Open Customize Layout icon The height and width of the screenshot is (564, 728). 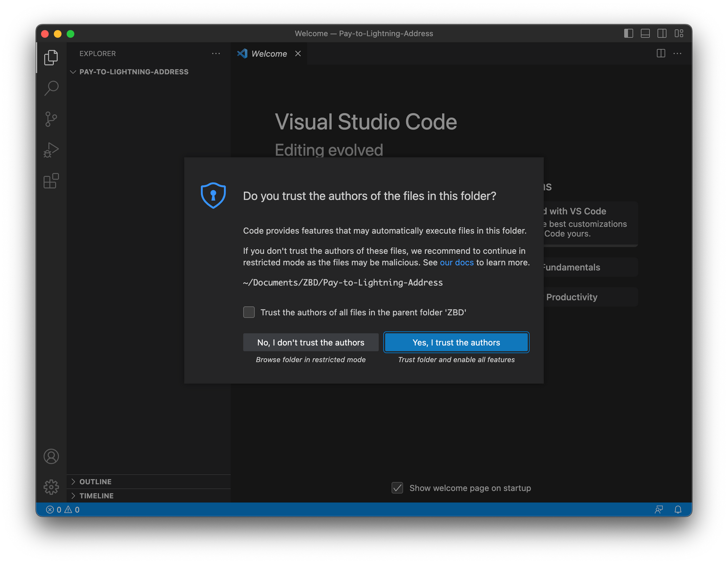[x=679, y=33]
